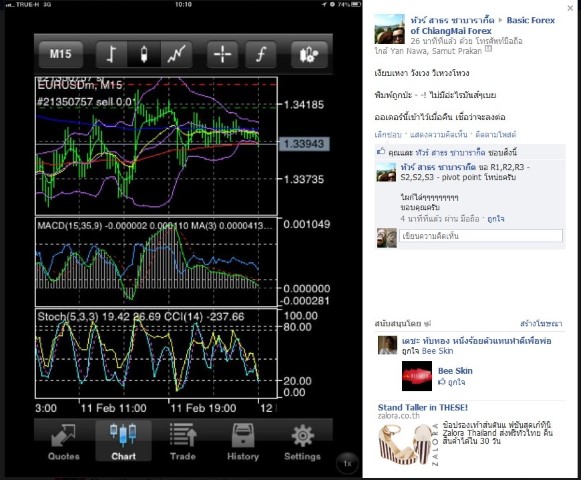Switch to the Quotes tab
The height and width of the screenshot is (480, 581).
pyautogui.click(x=63, y=442)
